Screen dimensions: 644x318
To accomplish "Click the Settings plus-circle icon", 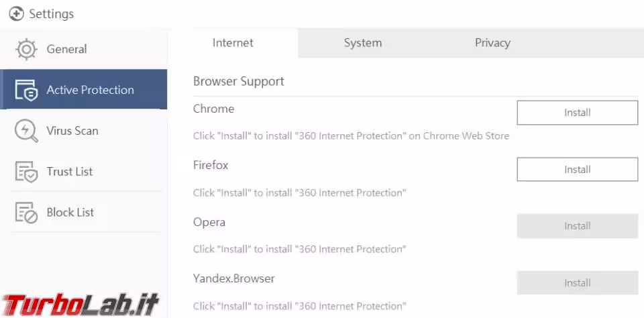I will click(x=17, y=13).
